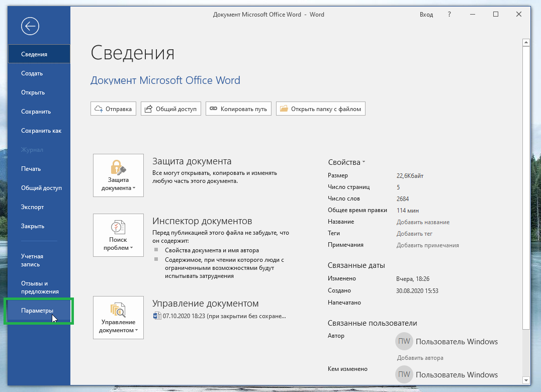Click the Вход sign-in link
541x392 pixels.
[426, 15]
